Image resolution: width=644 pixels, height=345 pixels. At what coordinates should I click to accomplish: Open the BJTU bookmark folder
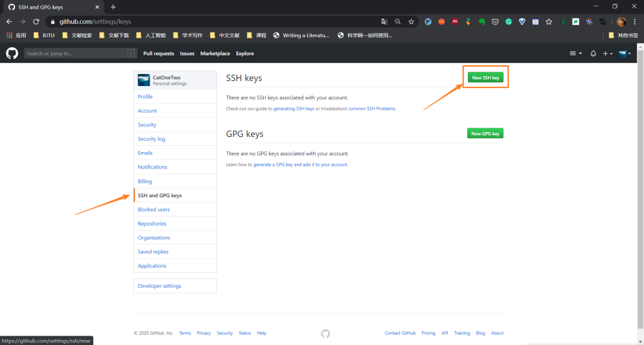coord(43,35)
